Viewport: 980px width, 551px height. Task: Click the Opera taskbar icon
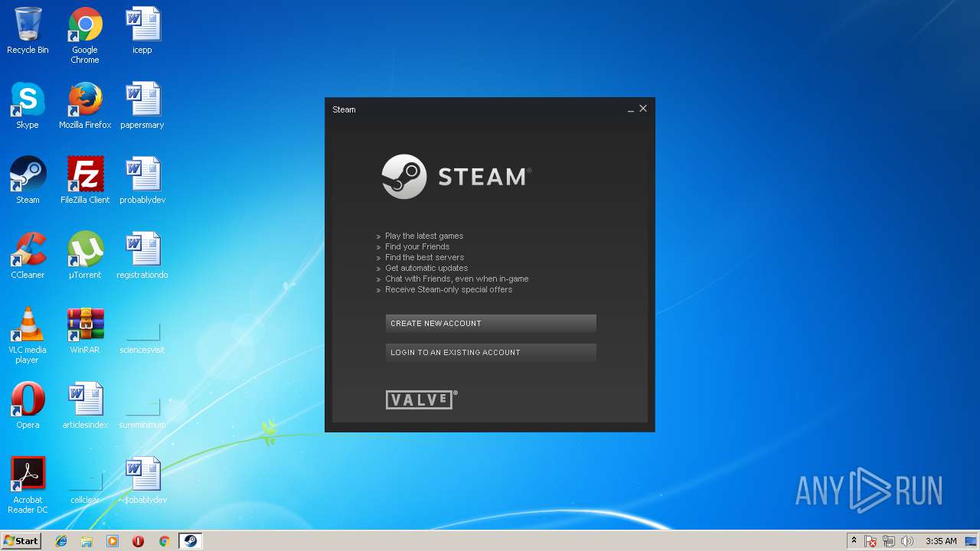138,541
